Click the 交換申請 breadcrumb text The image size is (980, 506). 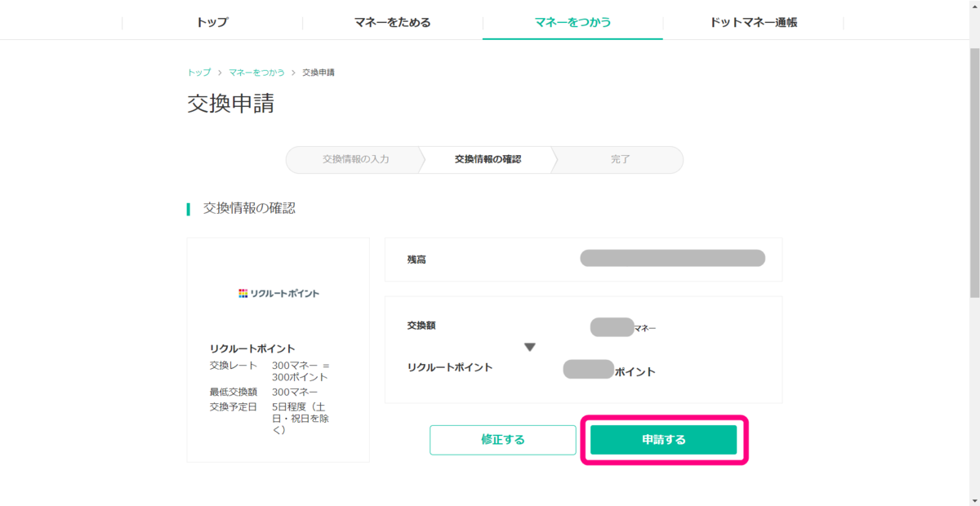318,73
